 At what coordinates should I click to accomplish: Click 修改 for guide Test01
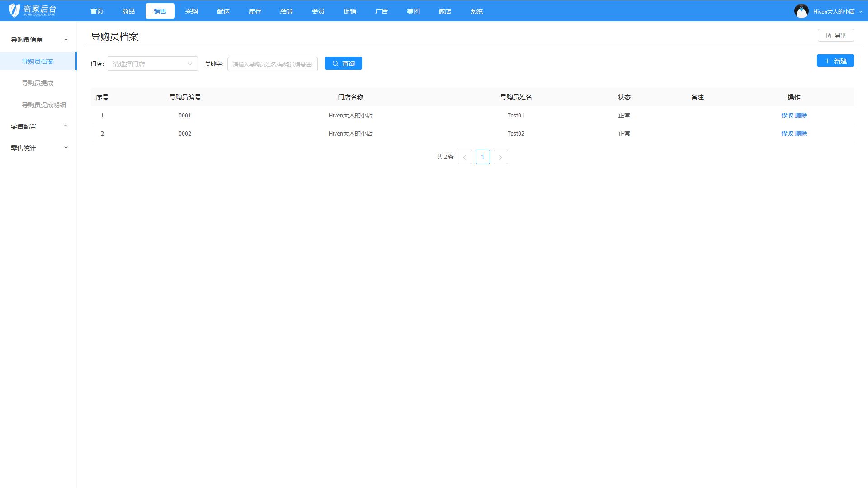[x=787, y=115]
